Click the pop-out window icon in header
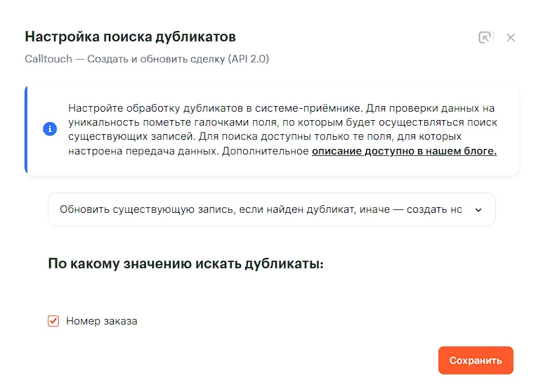Viewport: 543px width, 392px height. 484,37
